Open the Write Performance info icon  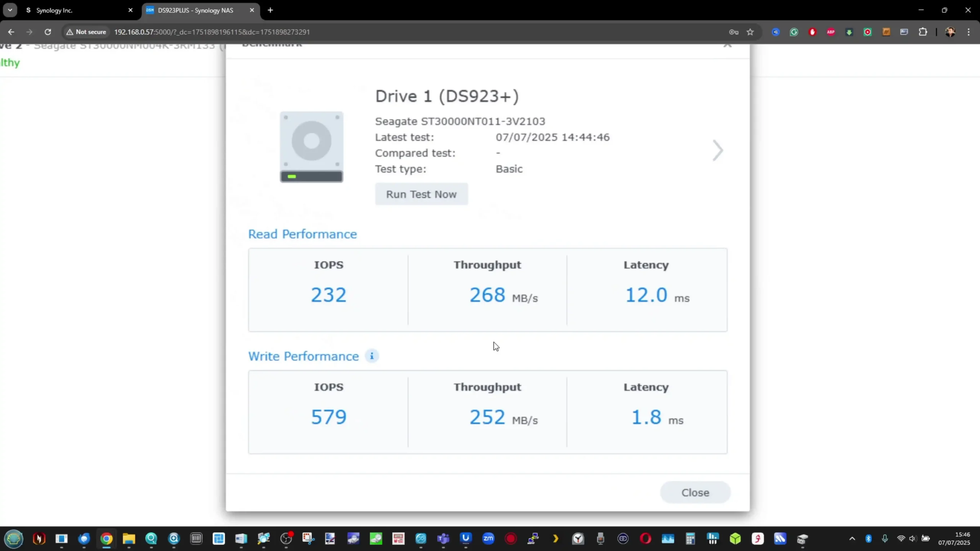click(x=372, y=356)
